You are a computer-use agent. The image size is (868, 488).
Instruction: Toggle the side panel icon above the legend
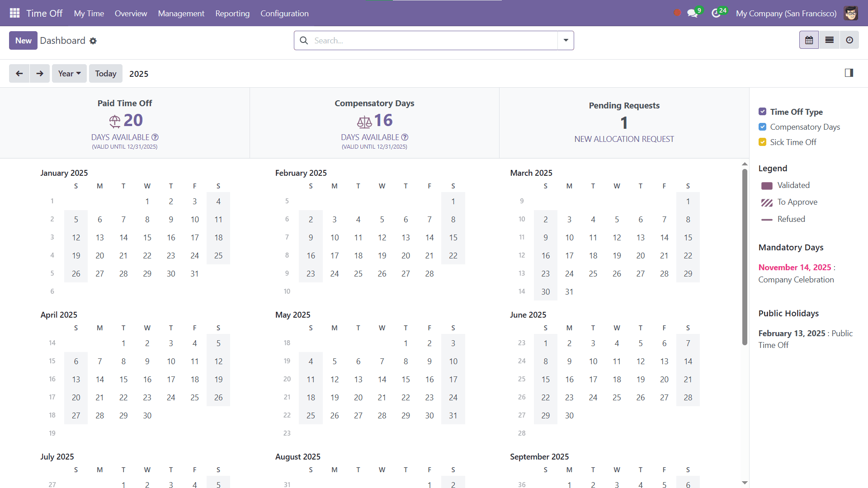click(849, 73)
